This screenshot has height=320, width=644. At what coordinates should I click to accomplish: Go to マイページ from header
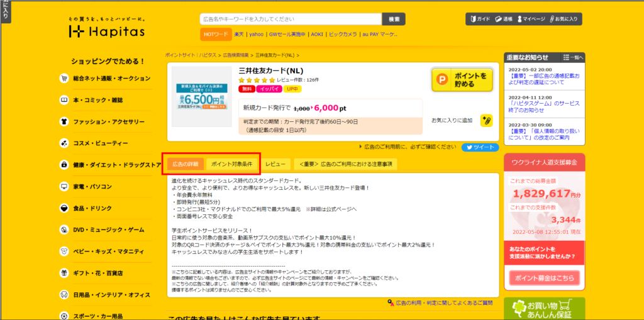pyautogui.click(x=531, y=19)
